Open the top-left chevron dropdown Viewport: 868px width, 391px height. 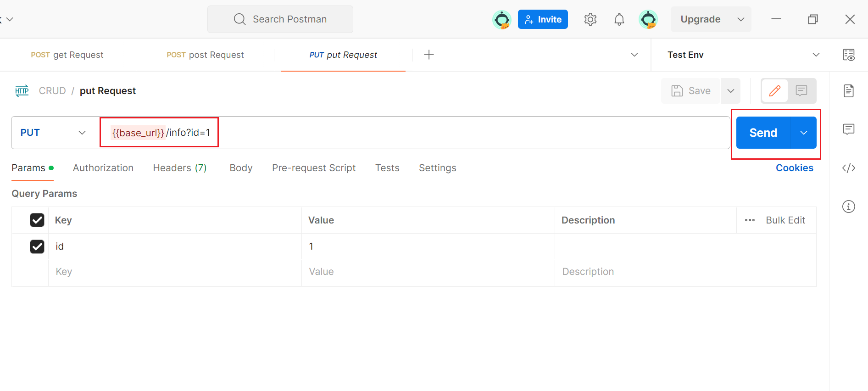[x=10, y=19]
